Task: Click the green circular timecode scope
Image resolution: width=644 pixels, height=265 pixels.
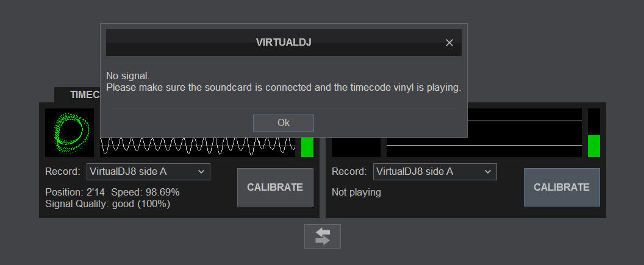Action: (x=69, y=133)
